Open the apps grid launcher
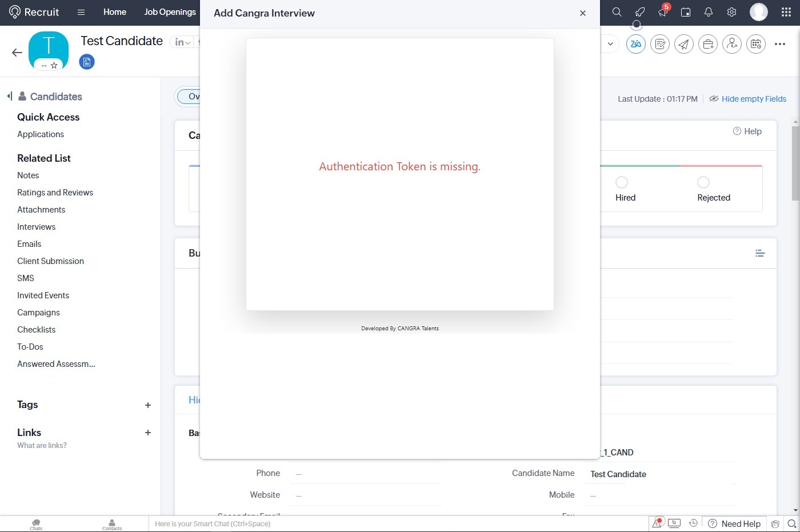This screenshot has height=532, width=800. [x=786, y=12]
